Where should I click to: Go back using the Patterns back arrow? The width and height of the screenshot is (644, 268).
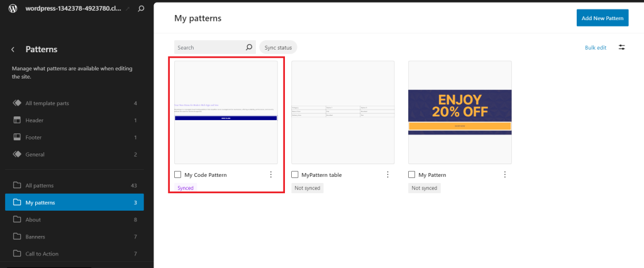13,49
